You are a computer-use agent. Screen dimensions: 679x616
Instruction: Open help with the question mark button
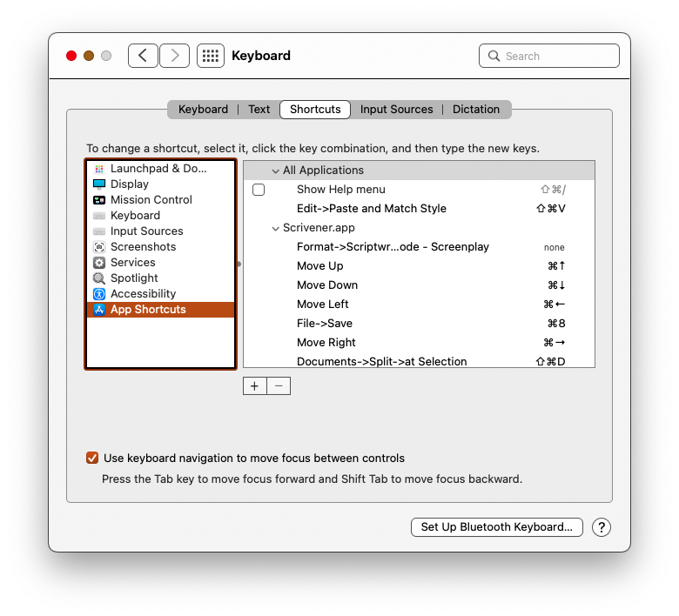[x=601, y=527]
